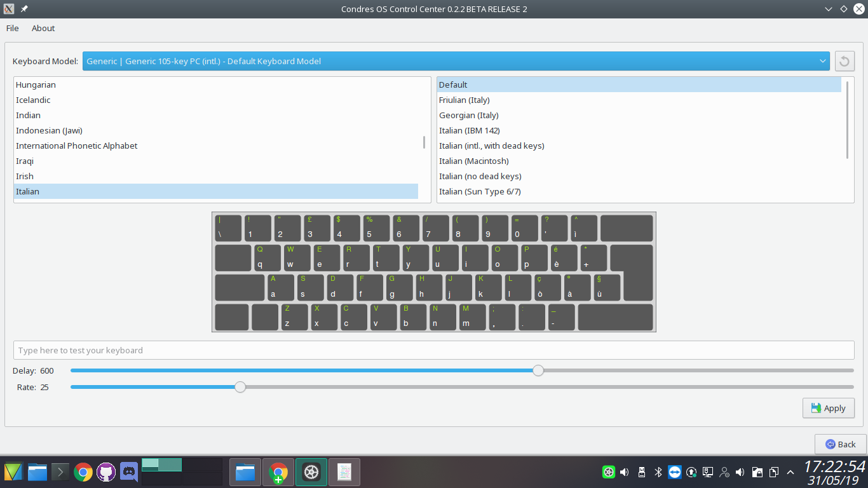Image resolution: width=868 pixels, height=488 pixels.
Task: Click the Bluetooth tray icon
Action: coord(658,472)
